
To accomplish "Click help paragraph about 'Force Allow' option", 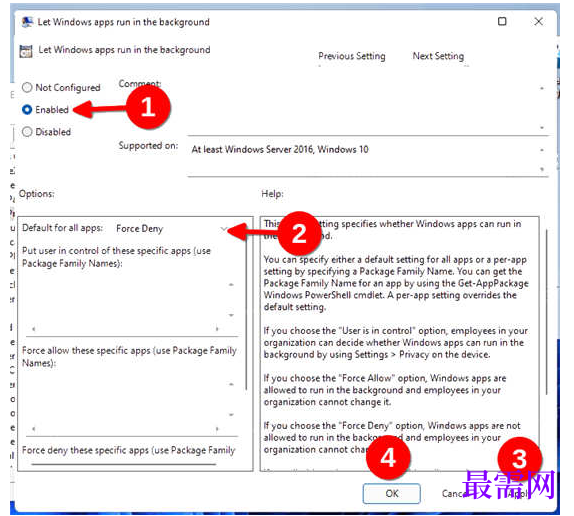I will pos(385,390).
